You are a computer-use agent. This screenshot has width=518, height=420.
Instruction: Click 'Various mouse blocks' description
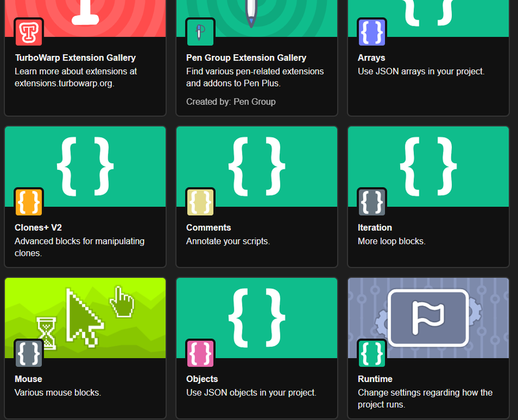58,392
